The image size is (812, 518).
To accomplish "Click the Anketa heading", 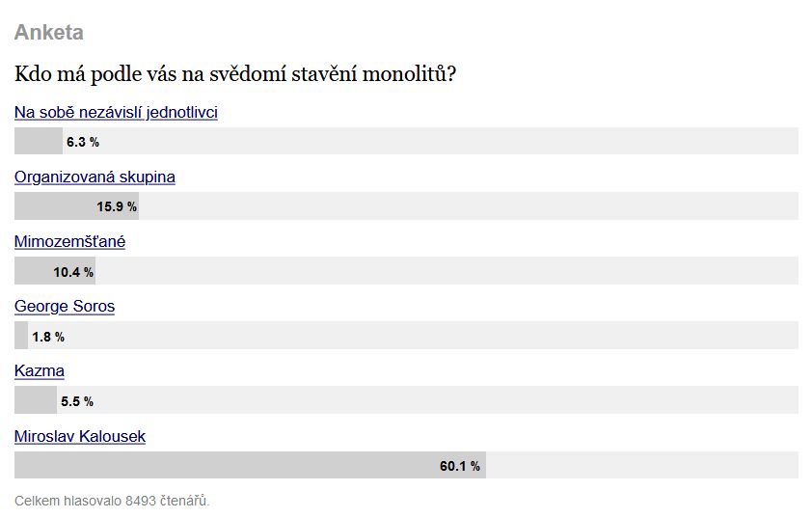I will coord(48,32).
